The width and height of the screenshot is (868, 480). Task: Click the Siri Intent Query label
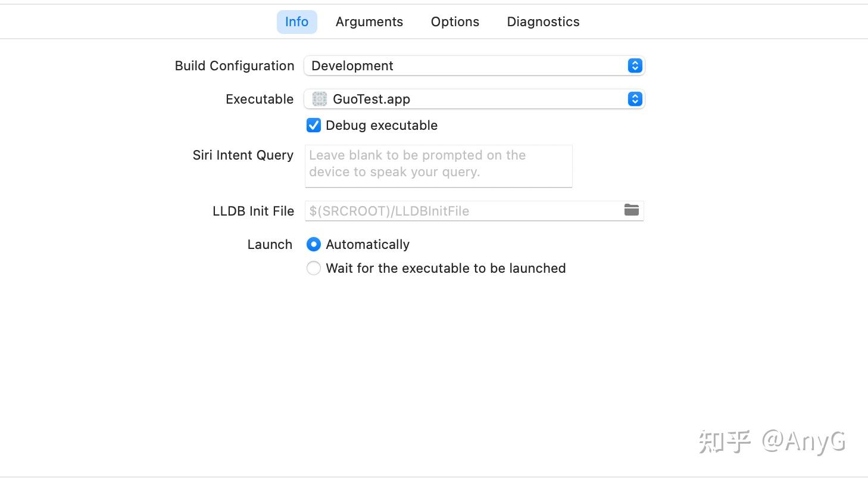click(243, 155)
